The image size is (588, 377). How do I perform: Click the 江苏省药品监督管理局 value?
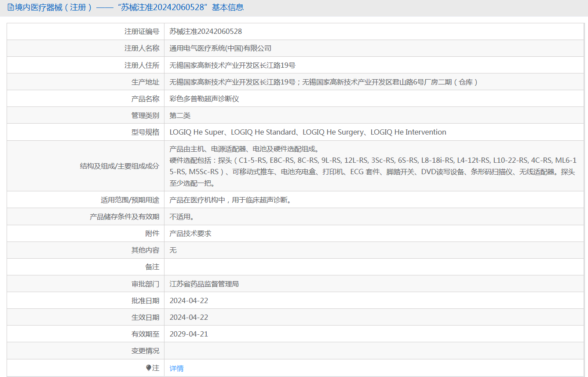pos(204,284)
